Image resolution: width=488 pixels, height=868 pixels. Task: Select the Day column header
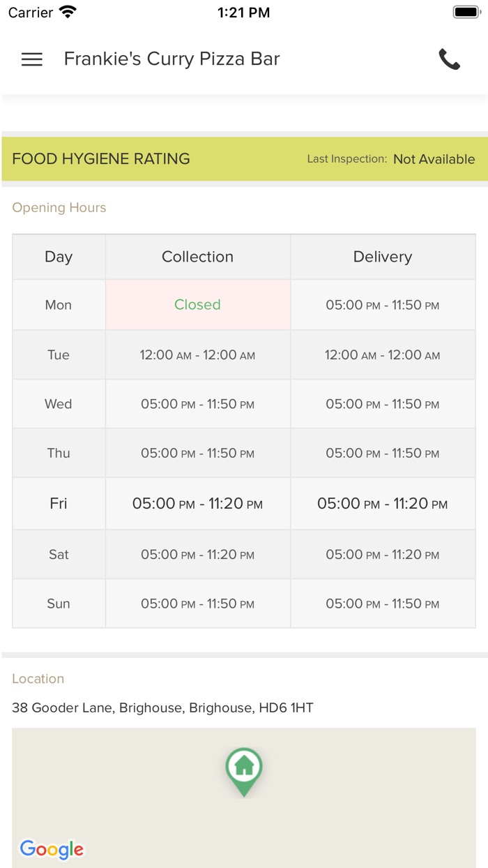point(59,257)
